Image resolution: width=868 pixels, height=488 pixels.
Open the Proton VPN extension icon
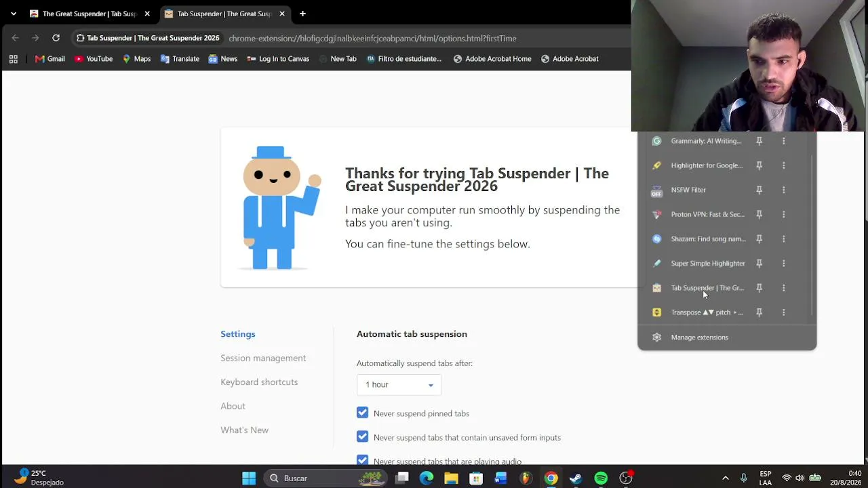click(656, 214)
